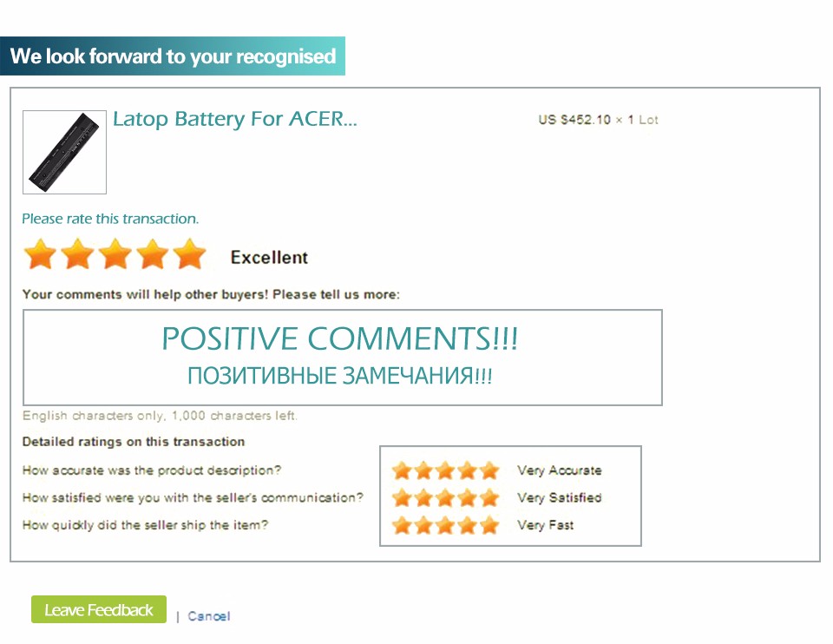The height and width of the screenshot is (644, 833).
Task: Rate product description accuracy five stars
Action: (x=490, y=470)
